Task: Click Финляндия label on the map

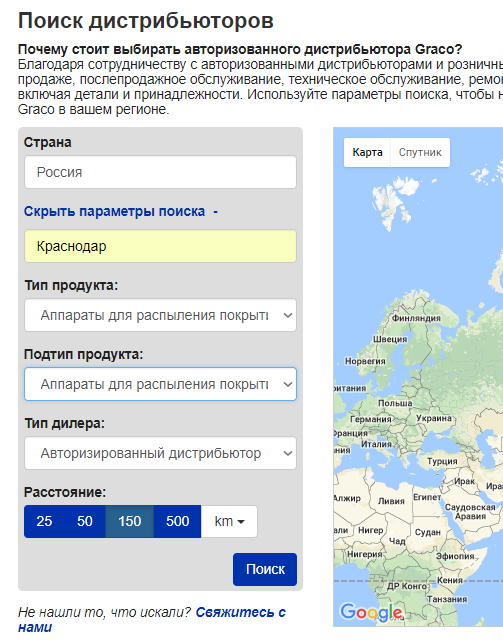Action: point(416,318)
